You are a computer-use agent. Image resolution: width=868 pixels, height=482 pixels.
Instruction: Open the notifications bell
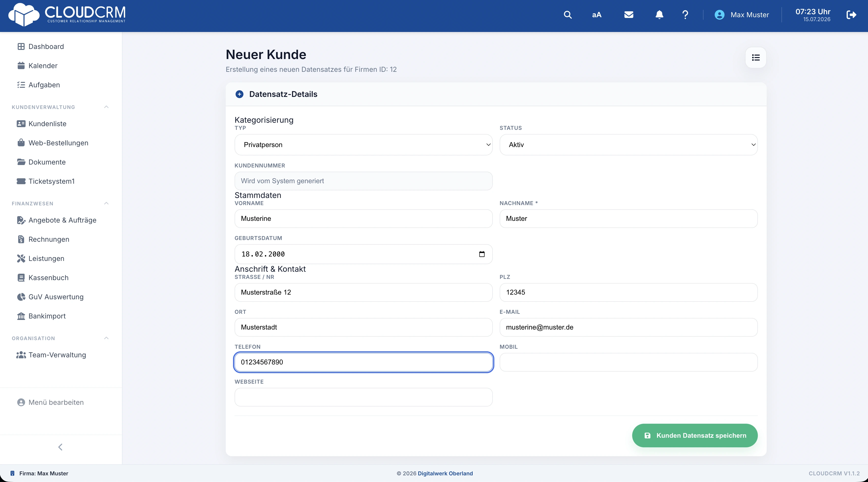[x=659, y=15]
